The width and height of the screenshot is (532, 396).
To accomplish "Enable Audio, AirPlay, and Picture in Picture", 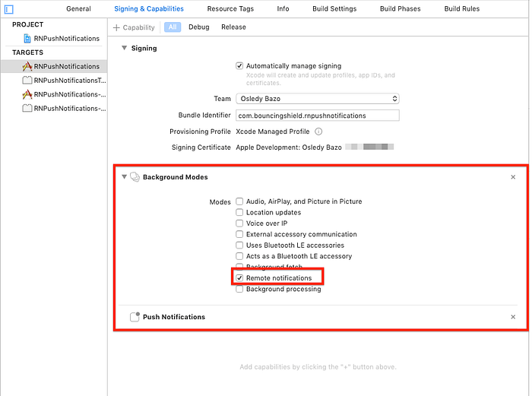I will 239,201.
